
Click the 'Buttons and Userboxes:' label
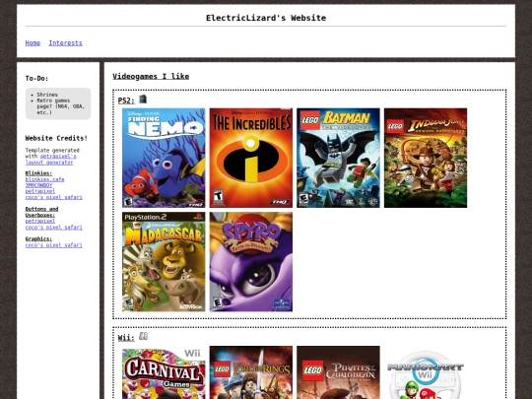coord(41,212)
